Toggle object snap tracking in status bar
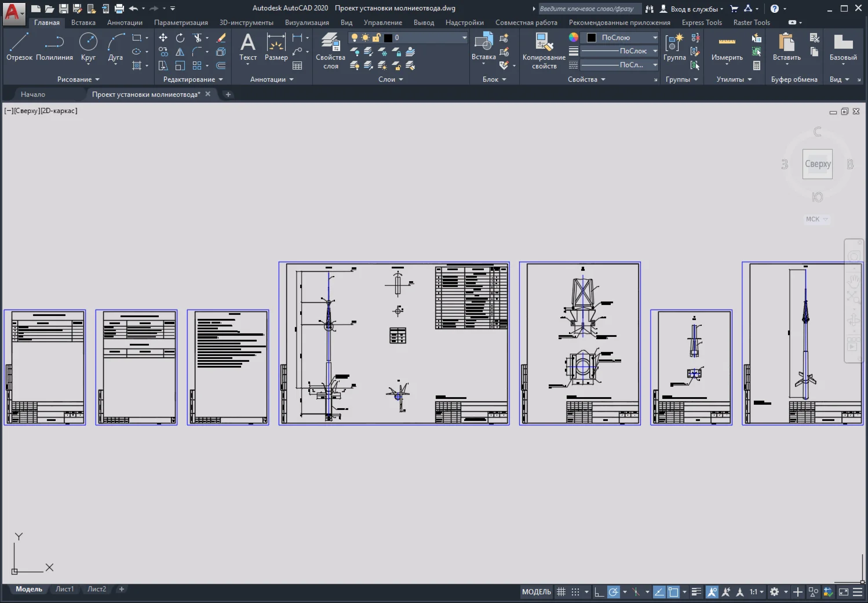The image size is (868, 603). click(659, 592)
